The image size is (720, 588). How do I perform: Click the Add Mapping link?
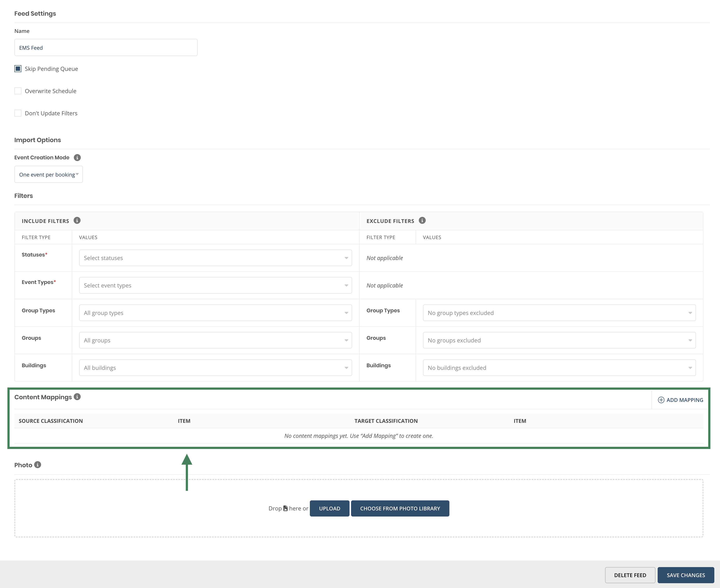pyautogui.click(x=681, y=400)
